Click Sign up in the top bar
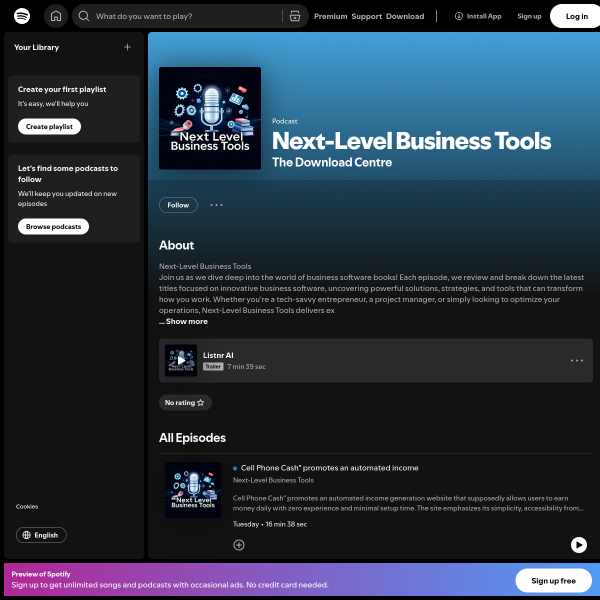Viewport: 600px width, 600px height. click(529, 16)
